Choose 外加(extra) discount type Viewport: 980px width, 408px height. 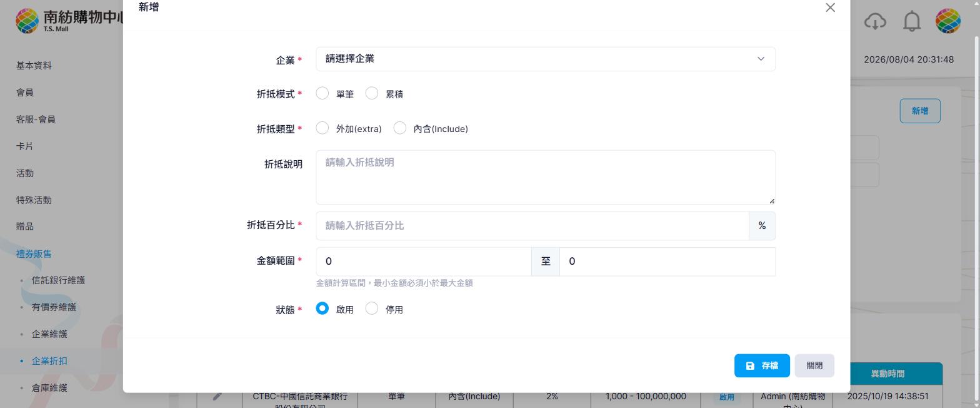(322, 128)
